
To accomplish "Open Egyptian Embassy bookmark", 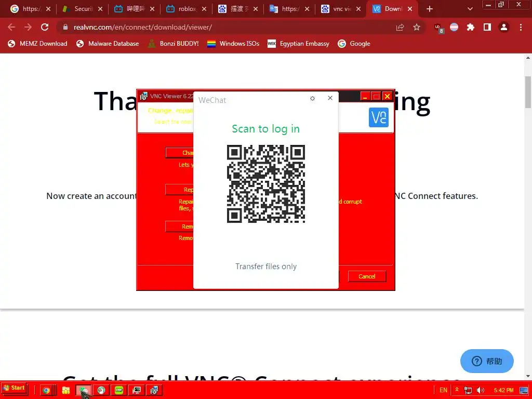I will tap(299, 44).
